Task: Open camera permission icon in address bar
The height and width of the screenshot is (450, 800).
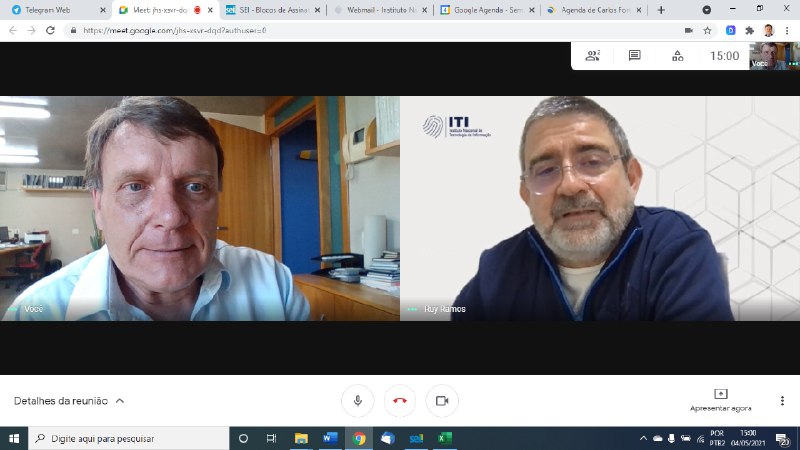Action: coord(688,31)
